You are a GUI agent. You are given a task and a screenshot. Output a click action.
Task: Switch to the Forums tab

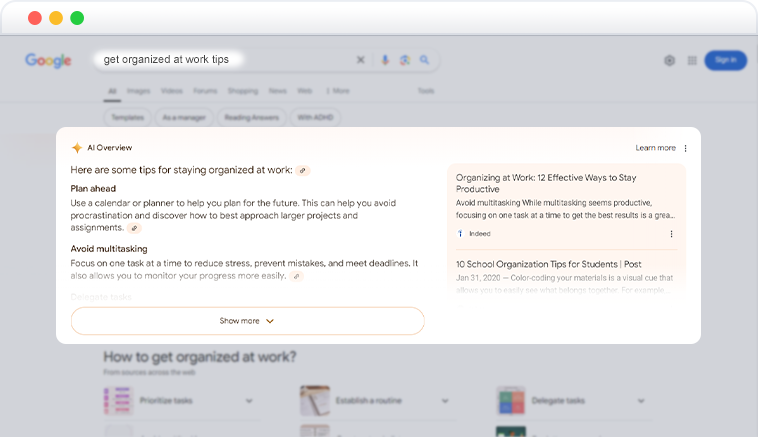205,91
